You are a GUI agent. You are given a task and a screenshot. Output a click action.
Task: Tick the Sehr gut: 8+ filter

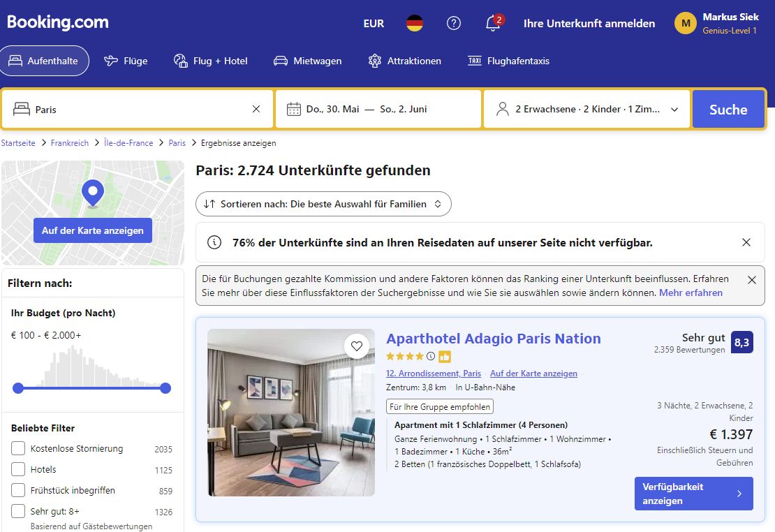(x=18, y=511)
